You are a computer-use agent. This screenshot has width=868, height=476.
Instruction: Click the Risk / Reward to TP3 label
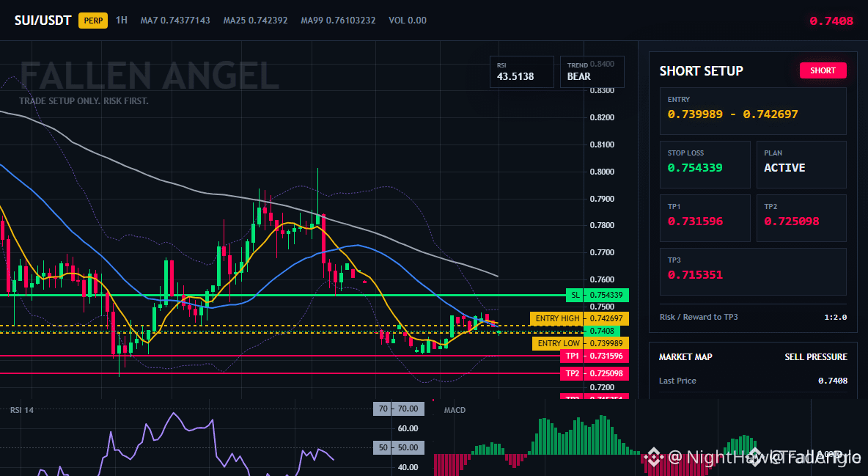point(699,317)
